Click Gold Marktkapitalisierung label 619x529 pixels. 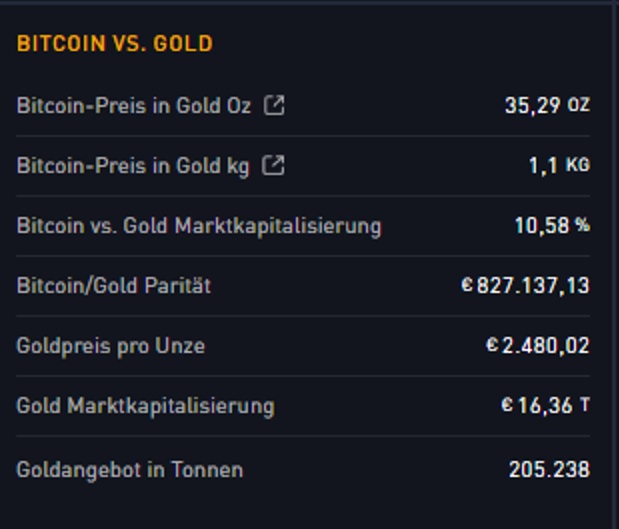point(145,406)
